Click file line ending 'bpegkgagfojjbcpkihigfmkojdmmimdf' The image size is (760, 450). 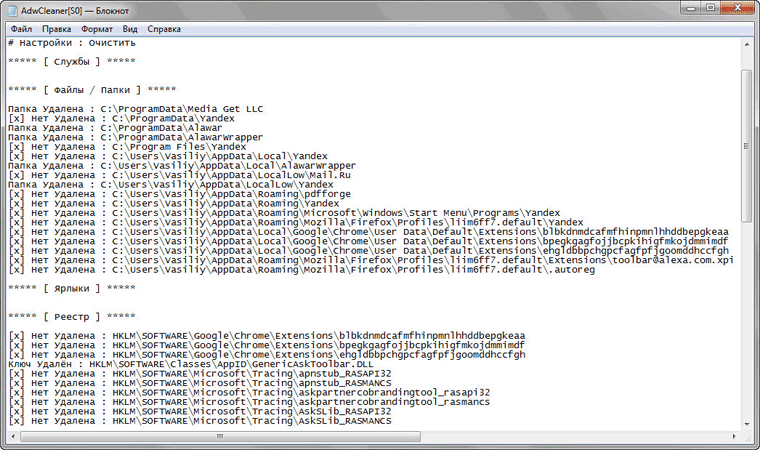[368, 241]
